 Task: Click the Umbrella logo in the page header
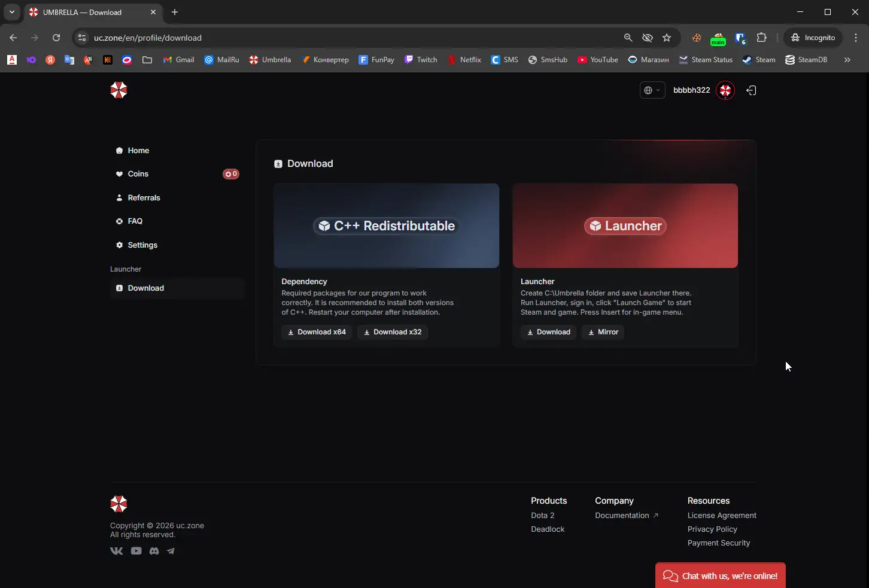[x=118, y=90]
